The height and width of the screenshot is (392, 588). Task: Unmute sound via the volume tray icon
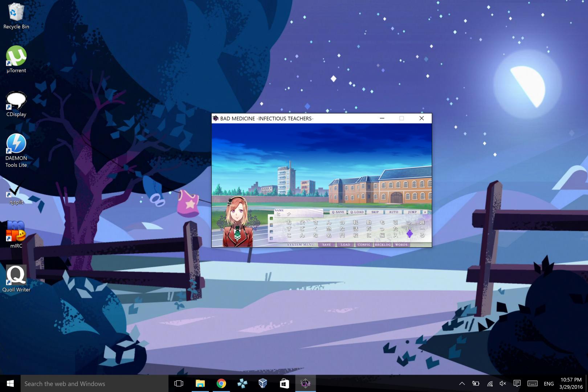pos(503,384)
